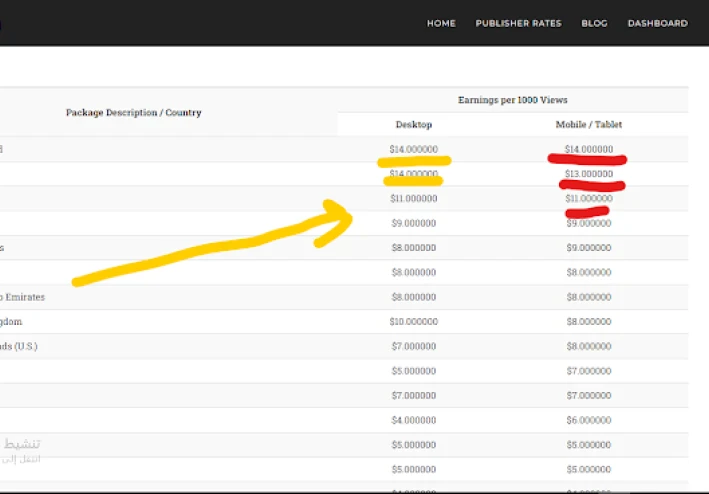Screen dimensions: 709x494
Task: Select the $13.000000 mobile rate value
Action: coord(589,174)
